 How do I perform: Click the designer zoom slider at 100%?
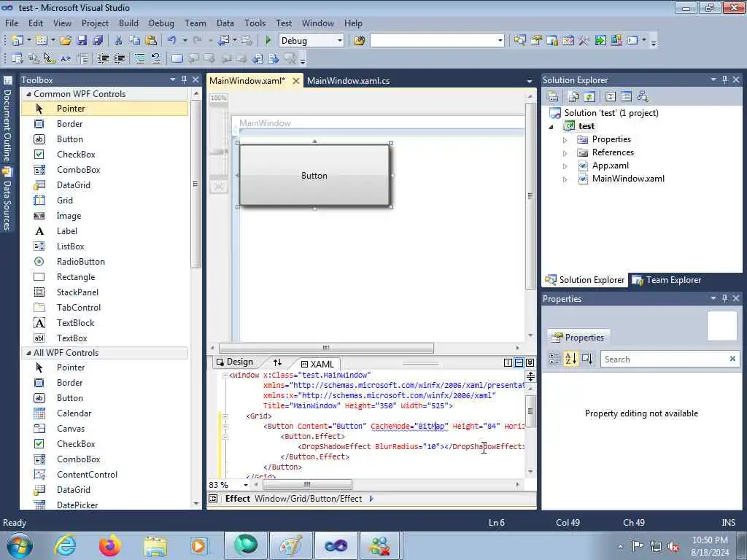click(219, 152)
